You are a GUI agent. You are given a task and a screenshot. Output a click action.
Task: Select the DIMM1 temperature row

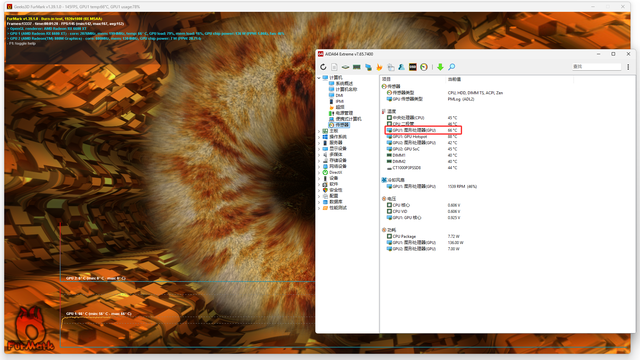(422, 155)
